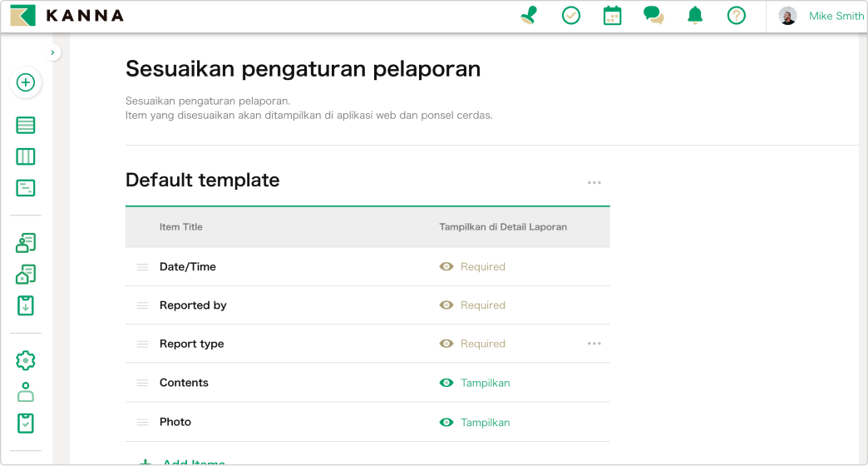Open the calendar icon in header
This screenshot has width=868, height=466.
click(612, 16)
